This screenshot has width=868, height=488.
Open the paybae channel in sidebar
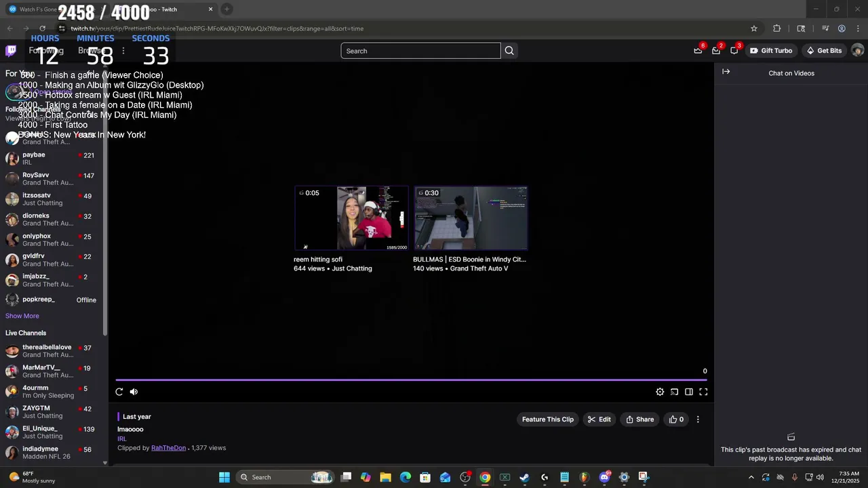pos(53,159)
